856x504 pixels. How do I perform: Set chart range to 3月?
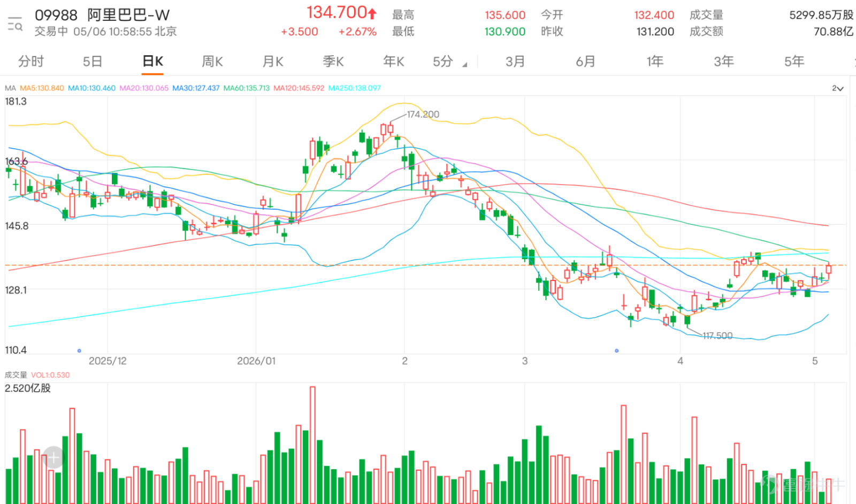pyautogui.click(x=515, y=62)
